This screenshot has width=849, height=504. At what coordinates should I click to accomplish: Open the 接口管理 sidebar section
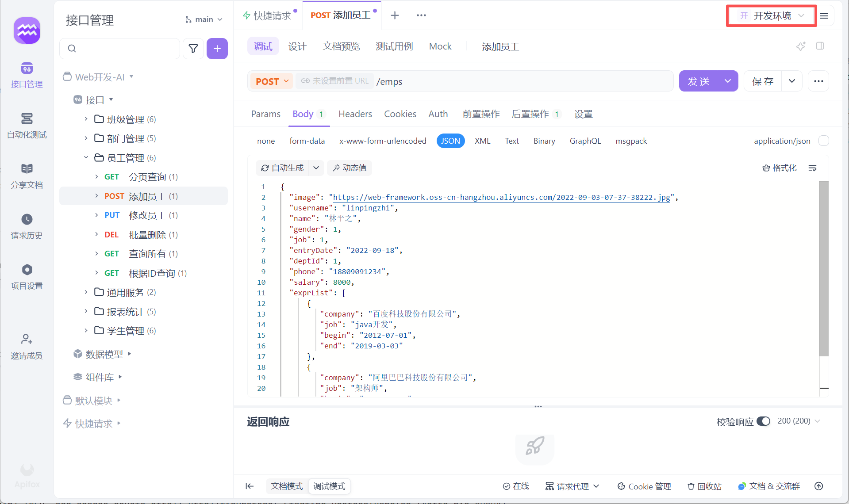[27, 75]
